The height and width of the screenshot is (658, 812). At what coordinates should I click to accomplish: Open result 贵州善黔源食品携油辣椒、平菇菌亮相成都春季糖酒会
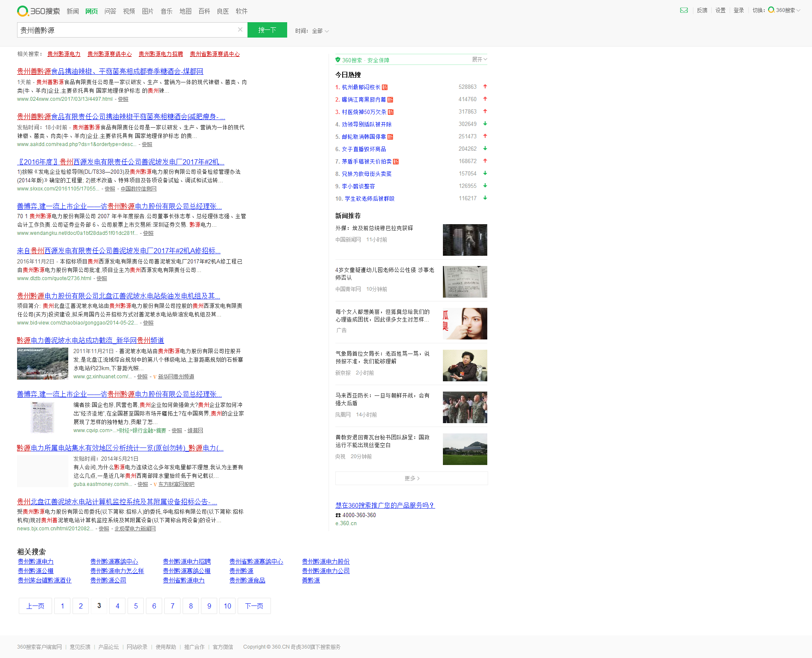point(110,71)
